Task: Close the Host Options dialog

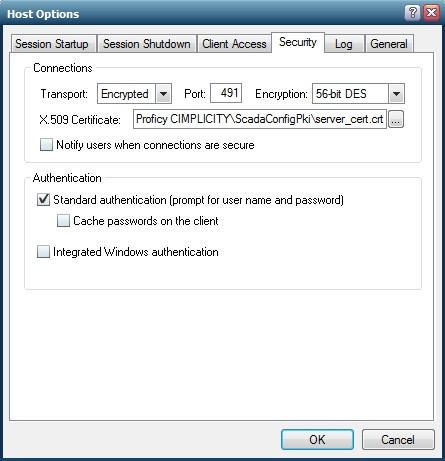Action: pyautogui.click(x=431, y=13)
